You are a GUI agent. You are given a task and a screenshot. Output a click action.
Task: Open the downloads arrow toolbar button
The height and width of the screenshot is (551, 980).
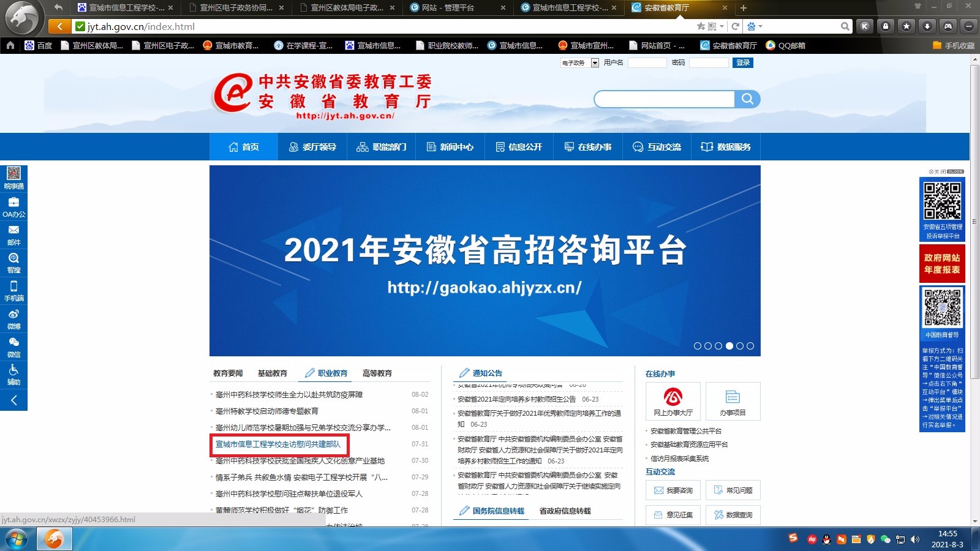(927, 26)
